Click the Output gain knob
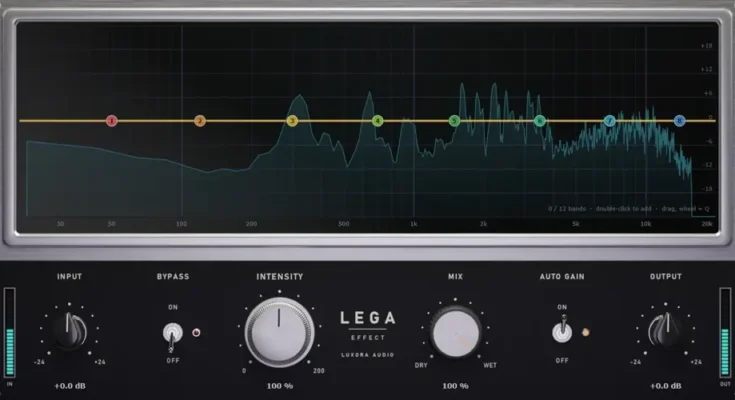The width and height of the screenshot is (735, 400). click(666, 331)
